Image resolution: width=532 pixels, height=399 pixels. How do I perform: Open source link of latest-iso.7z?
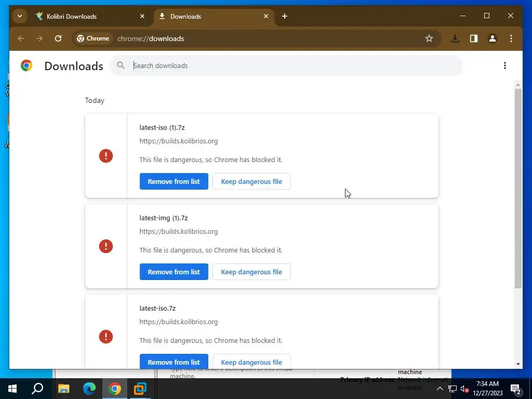179,322
